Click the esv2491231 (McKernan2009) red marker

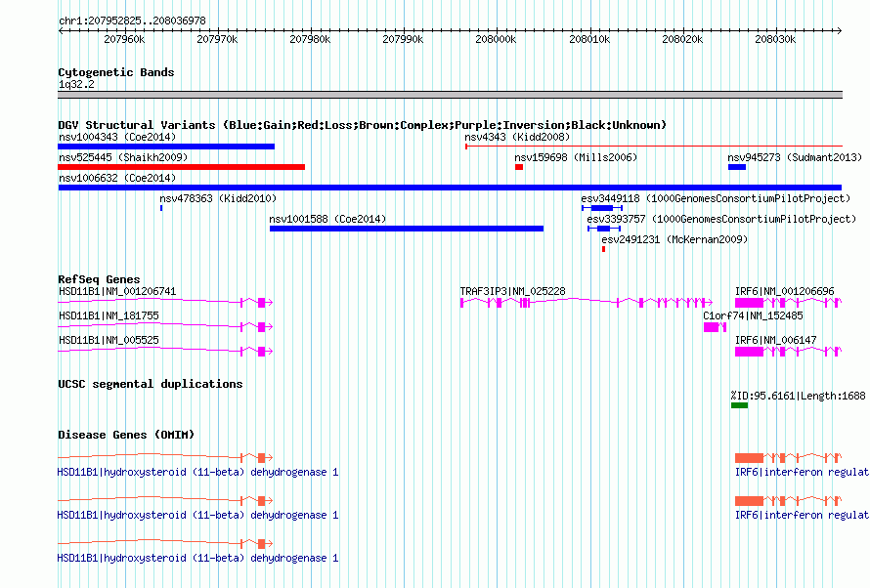[x=604, y=249]
